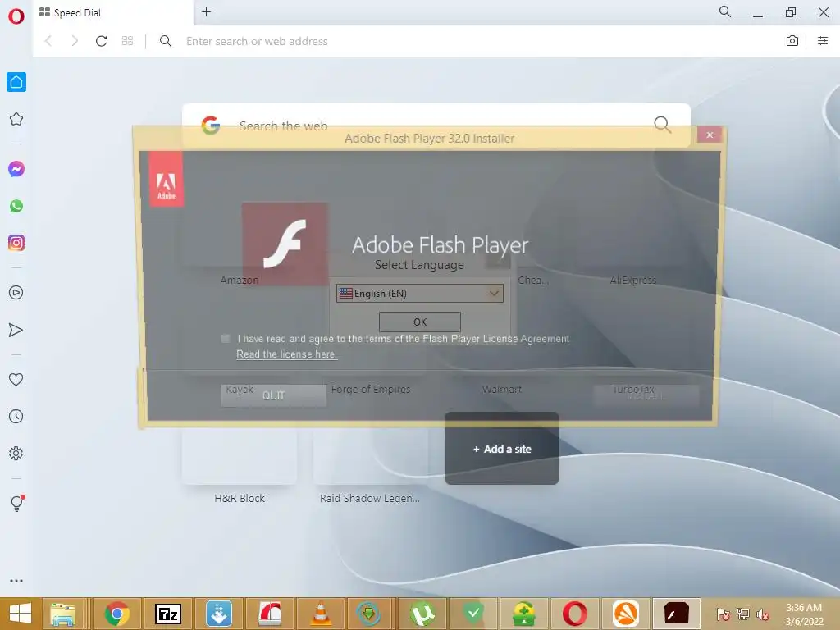Open the Bookmarks star in the sidebar
Viewport: 840px width, 630px height.
point(16,119)
